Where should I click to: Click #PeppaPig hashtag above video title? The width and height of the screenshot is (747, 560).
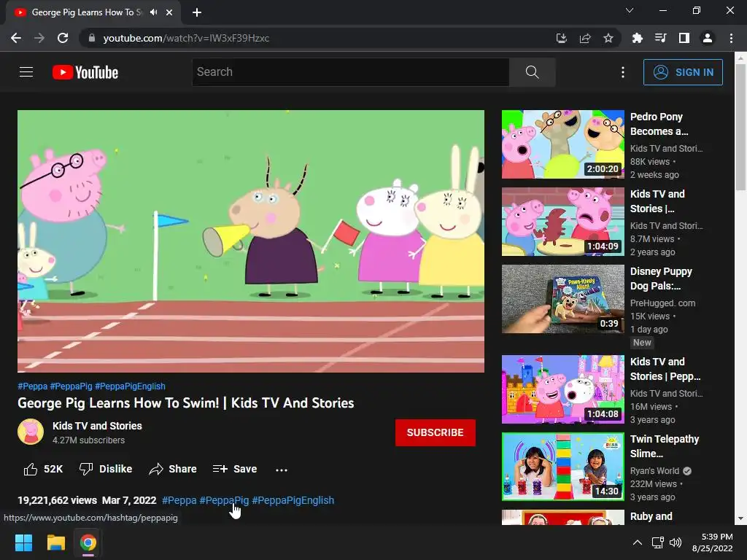(x=71, y=386)
